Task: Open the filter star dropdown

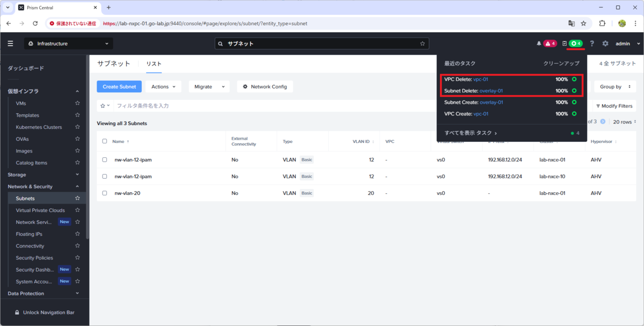Action: pyautogui.click(x=105, y=106)
